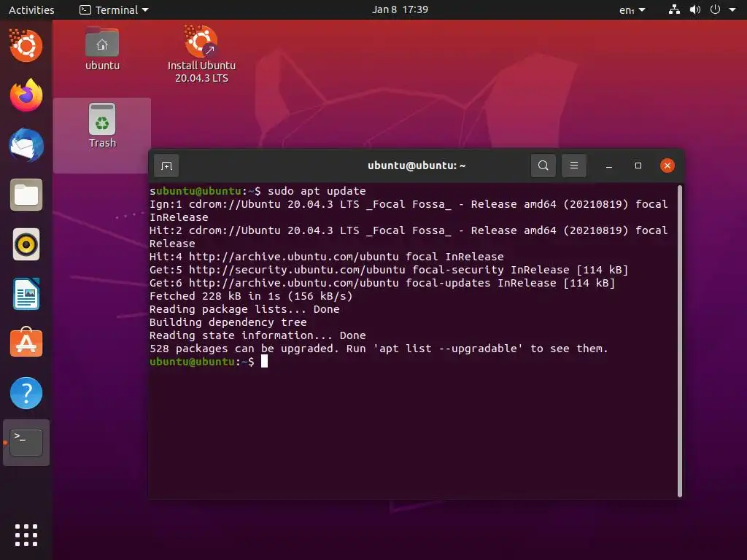Click 'Reading state information... Done' line
Viewport: 747px width, 560px height.
pyautogui.click(x=258, y=335)
